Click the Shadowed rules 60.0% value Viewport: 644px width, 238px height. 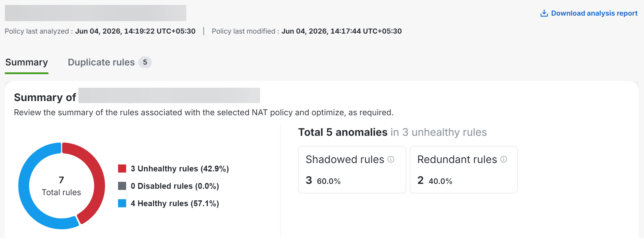(329, 181)
